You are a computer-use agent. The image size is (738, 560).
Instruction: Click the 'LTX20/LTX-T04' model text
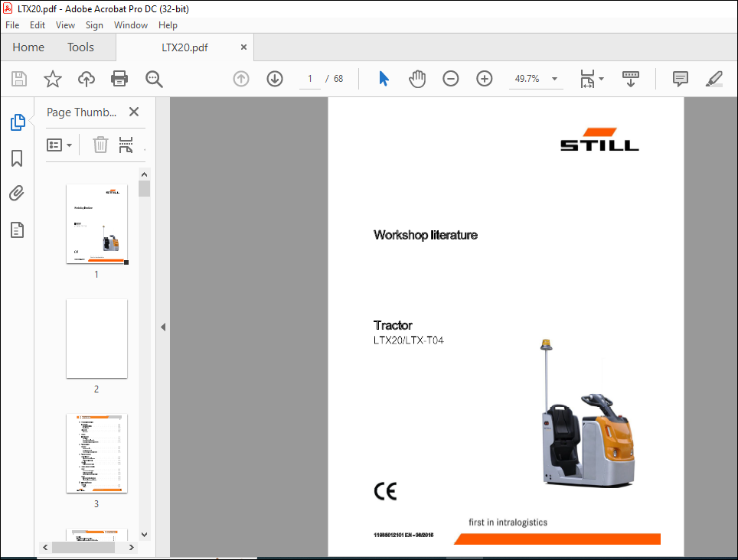point(409,340)
